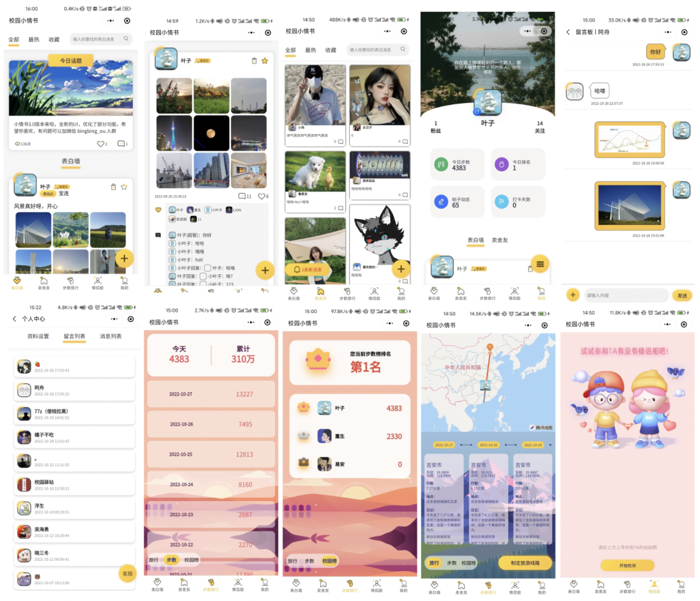Screen dimensions: 700x601
Task: Tap search field on 卖舍友 grid screen
Action: tap(378, 49)
